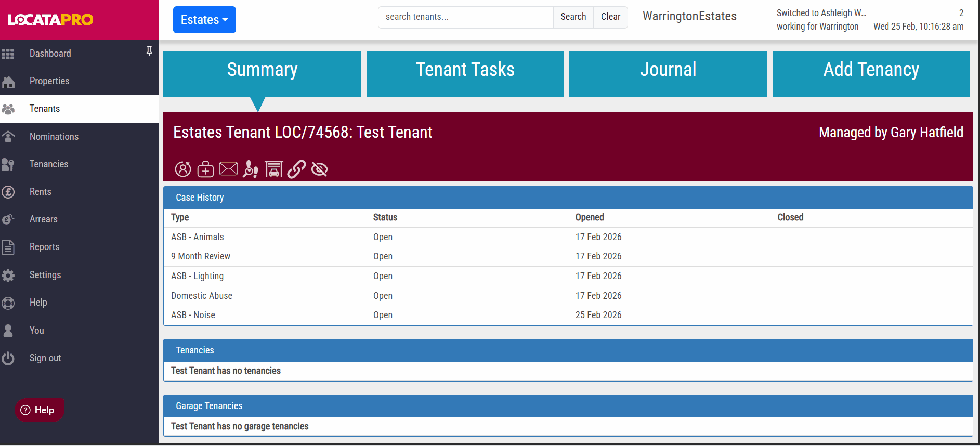This screenshot has height=446, width=980.
Task: Click the Settings gear icon
Action: [x=8, y=275]
